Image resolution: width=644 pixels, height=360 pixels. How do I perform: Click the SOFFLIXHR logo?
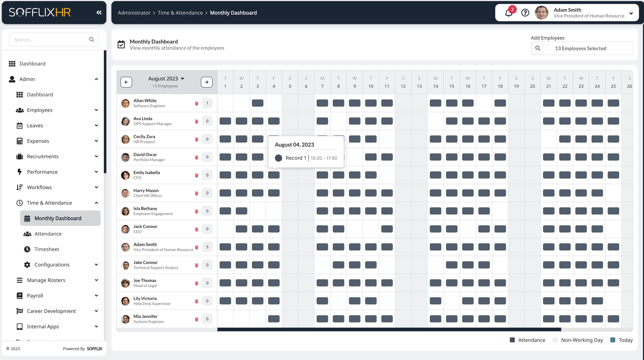(40, 12)
